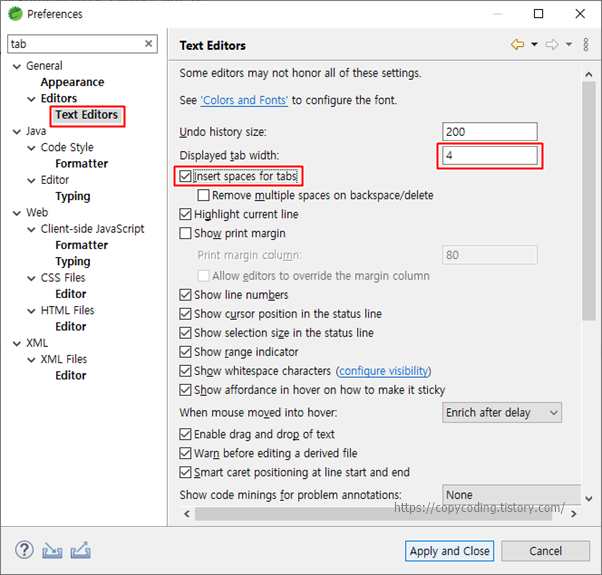The image size is (602, 575).
Task: Click the Spring leaf Preferences window icon
Action: (x=15, y=14)
